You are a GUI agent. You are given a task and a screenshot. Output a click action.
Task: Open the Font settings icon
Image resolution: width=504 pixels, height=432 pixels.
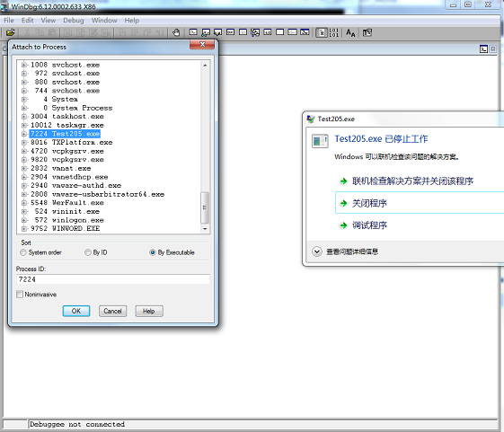(x=350, y=32)
